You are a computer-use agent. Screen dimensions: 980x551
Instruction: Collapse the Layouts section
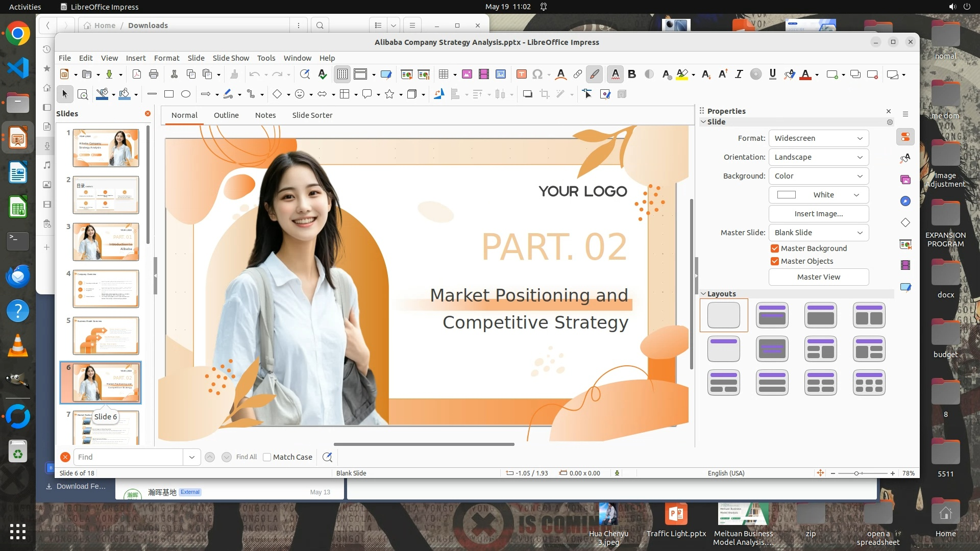tap(704, 294)
